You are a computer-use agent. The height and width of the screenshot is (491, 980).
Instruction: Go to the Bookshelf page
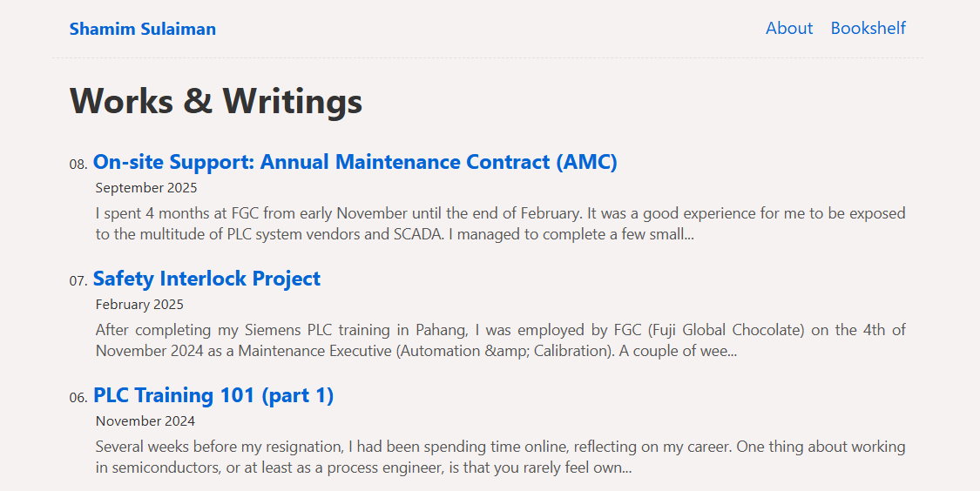pos(868,29)
